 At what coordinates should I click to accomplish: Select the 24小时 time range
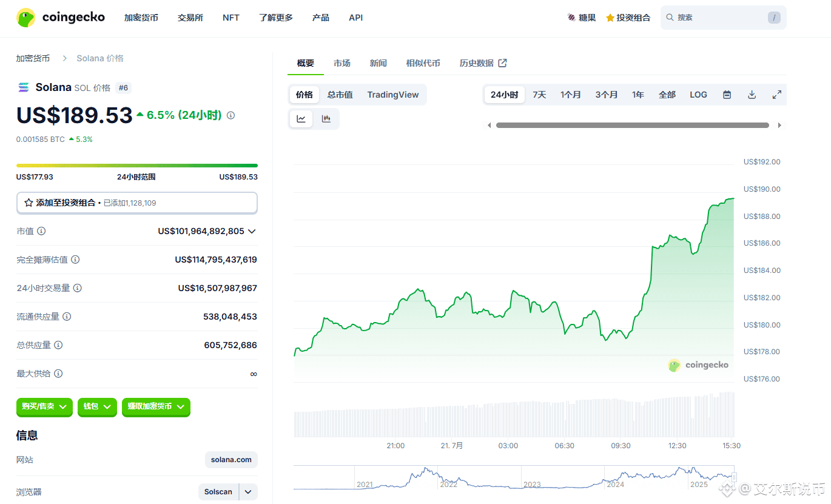[x=504, y=95]
